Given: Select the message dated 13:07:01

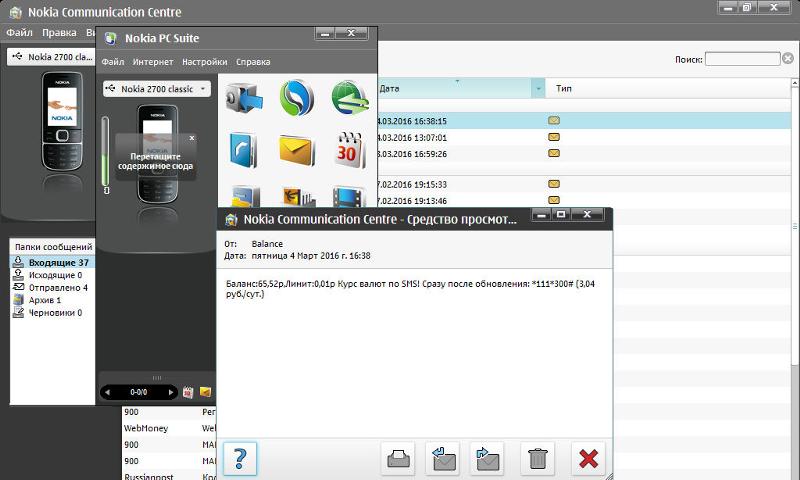Looking at the screenshot, I should point(584,137).
